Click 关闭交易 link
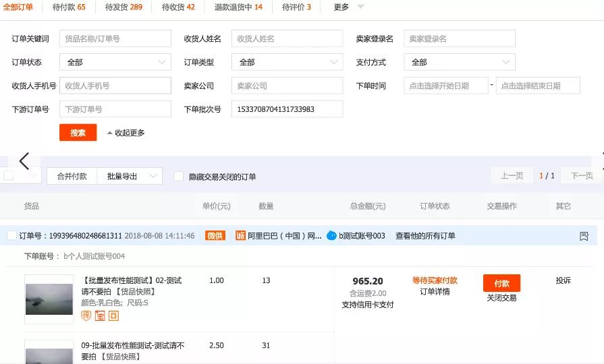The image size is (604, 364). tap(501, 298)
